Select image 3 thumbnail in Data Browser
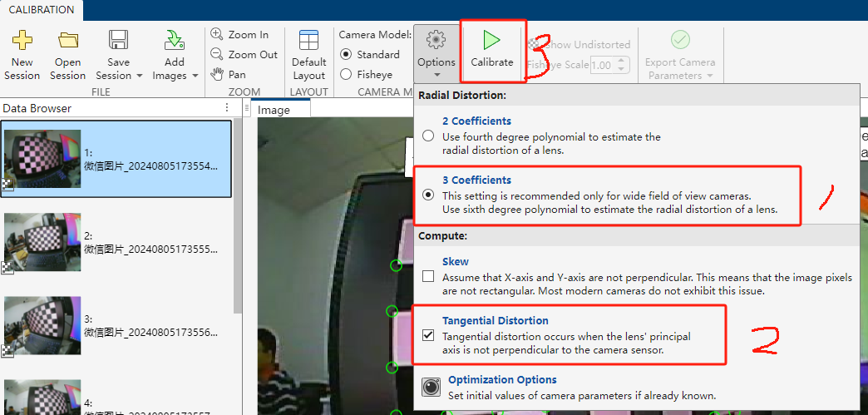Viewport: 868px width, 415px height. tap(42, 325)
